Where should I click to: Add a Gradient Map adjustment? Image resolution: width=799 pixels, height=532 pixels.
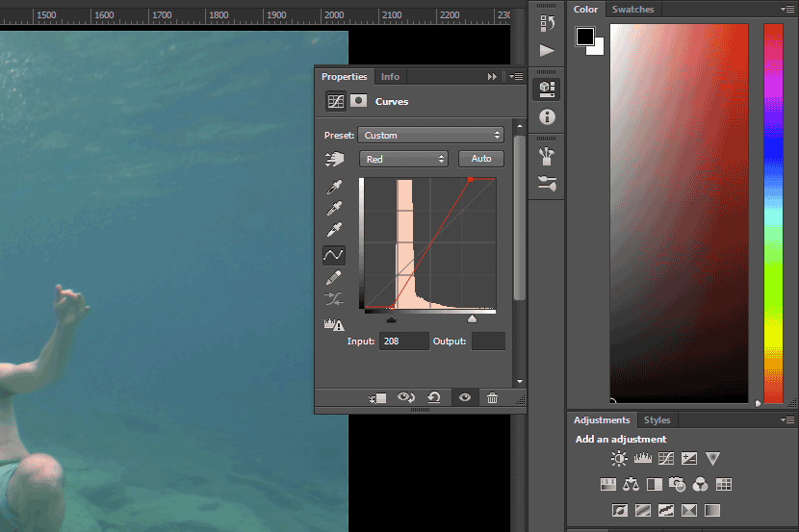pos(712,510)
